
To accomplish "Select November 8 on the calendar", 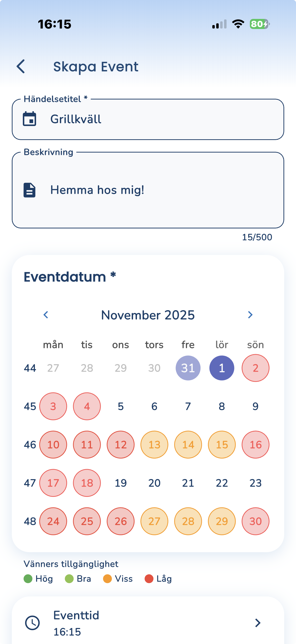I will point(222,406).
